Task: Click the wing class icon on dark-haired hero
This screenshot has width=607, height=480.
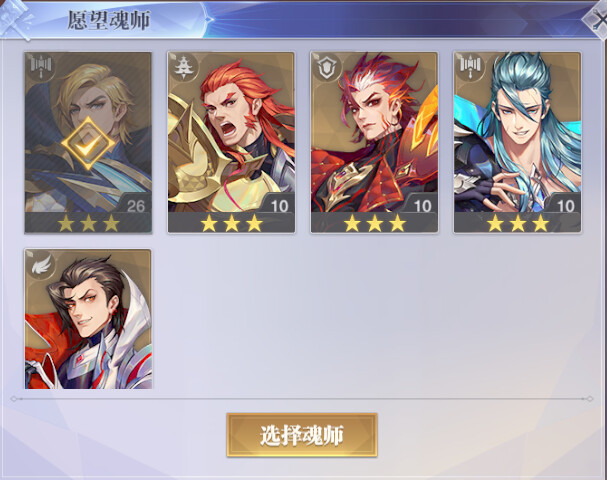Action: pyautogui.click(x=41, y=263)
